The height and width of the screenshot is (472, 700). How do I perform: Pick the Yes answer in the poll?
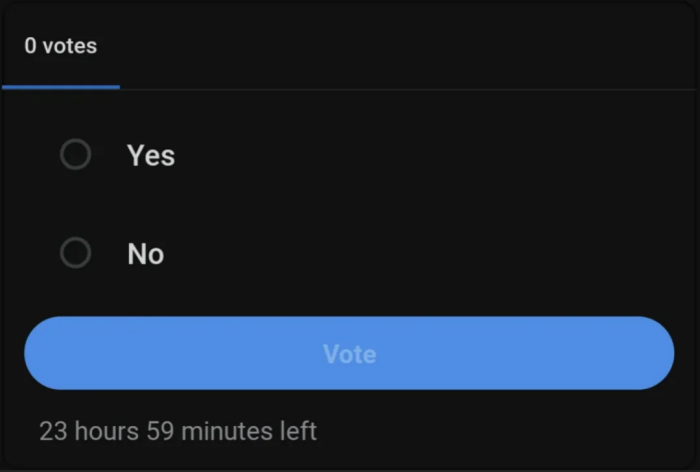tap(151, 155)
